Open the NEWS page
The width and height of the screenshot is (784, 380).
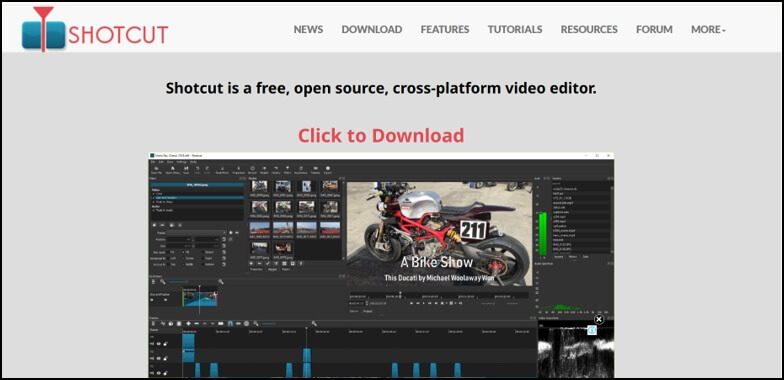click(x=308, y=30)
